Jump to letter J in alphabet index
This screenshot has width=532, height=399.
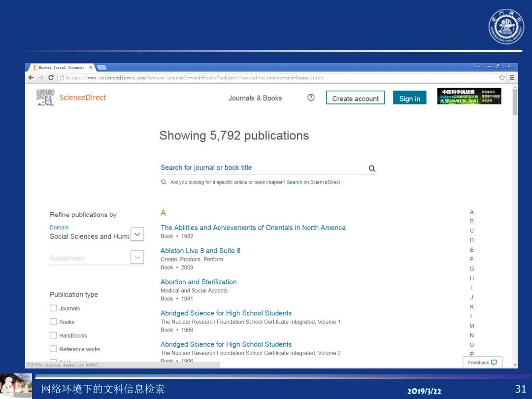pyautogui.click(x=471, y=297)
